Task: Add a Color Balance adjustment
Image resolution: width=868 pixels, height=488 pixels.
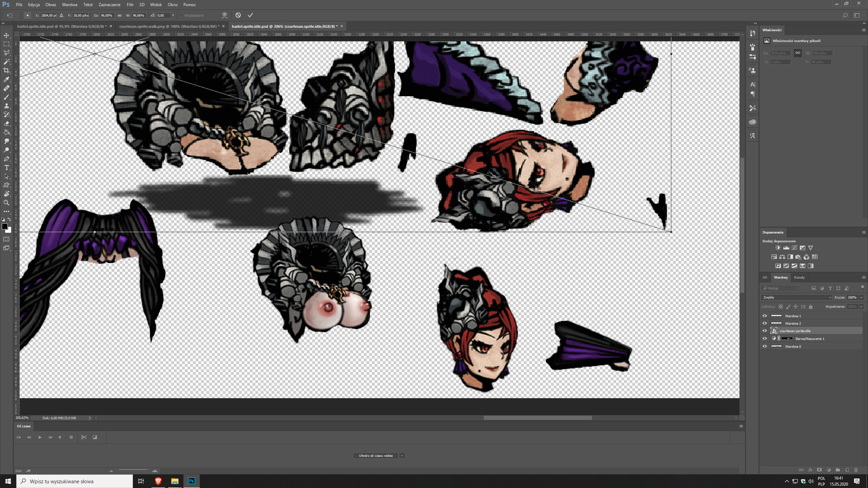Action: [x=782, y=257]
